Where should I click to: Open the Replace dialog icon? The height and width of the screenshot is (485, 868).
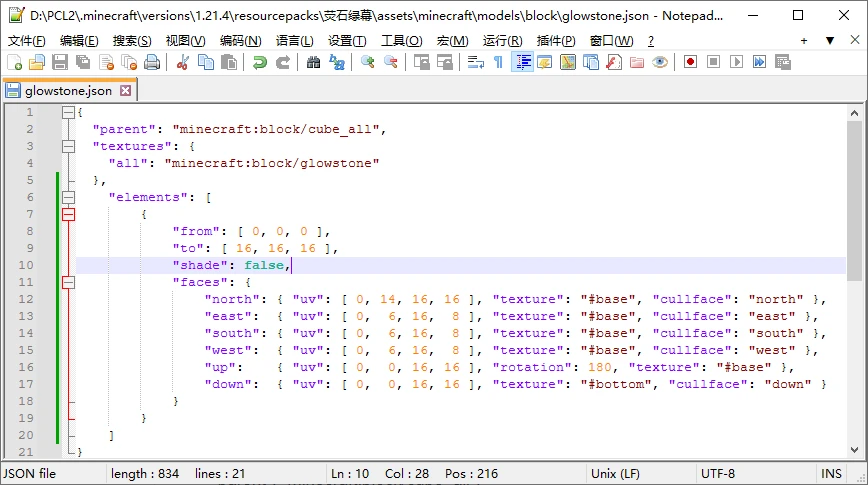(337, 62)
